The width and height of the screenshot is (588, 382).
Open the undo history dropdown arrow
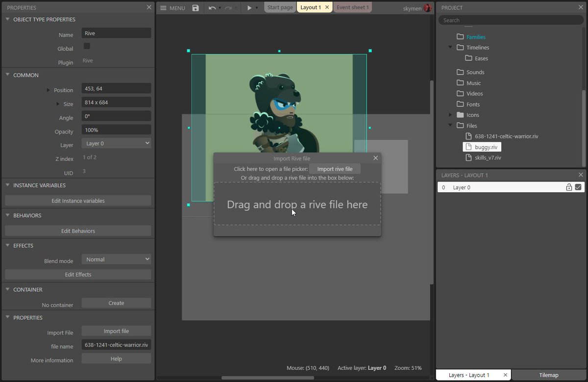tap(220, 8)
